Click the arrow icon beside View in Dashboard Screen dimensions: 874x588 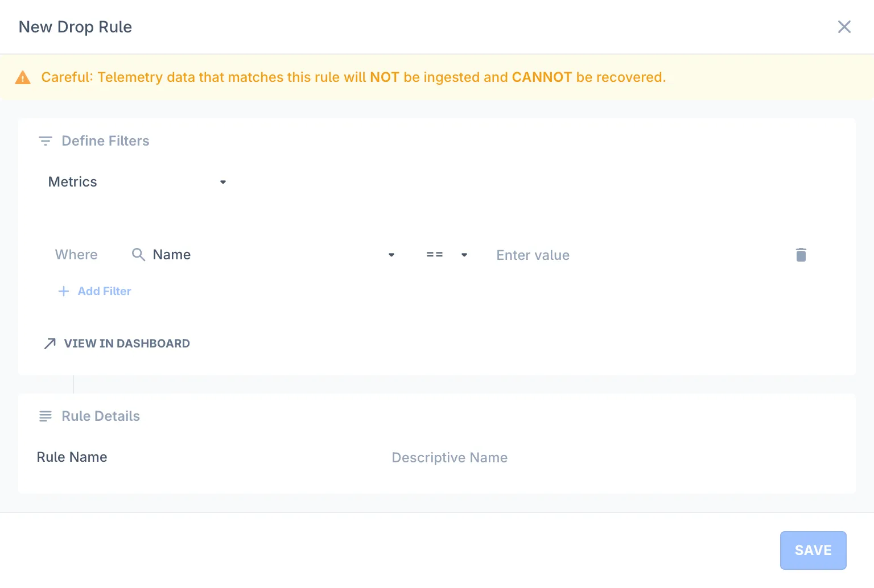[50, 343]
